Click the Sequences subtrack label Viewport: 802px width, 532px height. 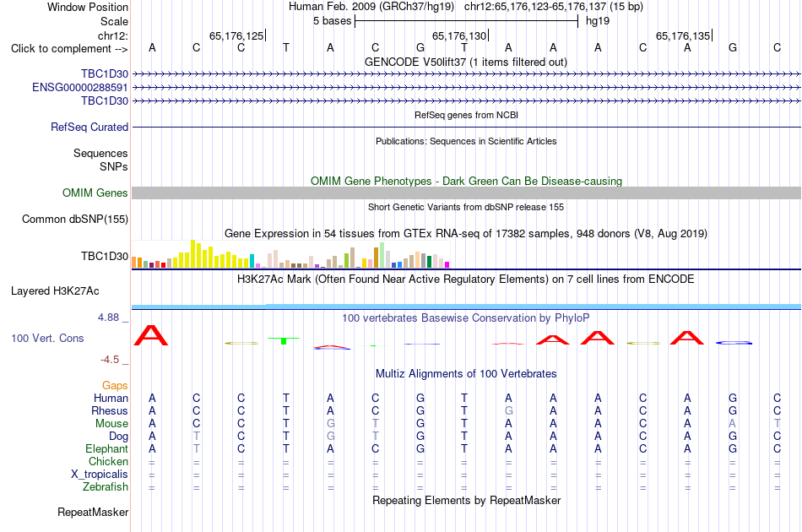point(100,153)
